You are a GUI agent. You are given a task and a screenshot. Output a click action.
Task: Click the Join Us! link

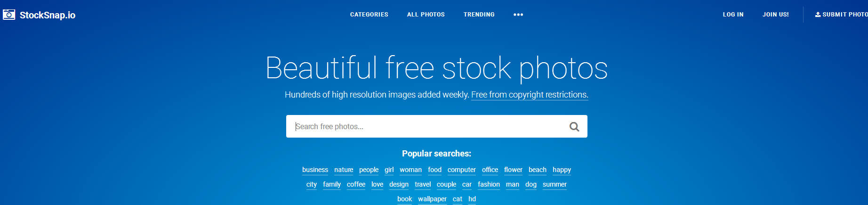(x=775, y=15)
